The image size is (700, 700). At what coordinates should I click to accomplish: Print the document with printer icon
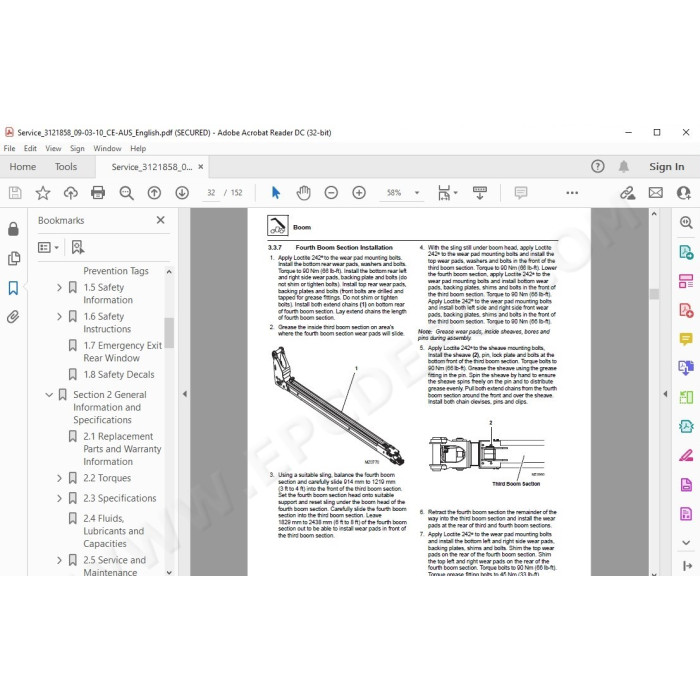(x=98, y=193)
